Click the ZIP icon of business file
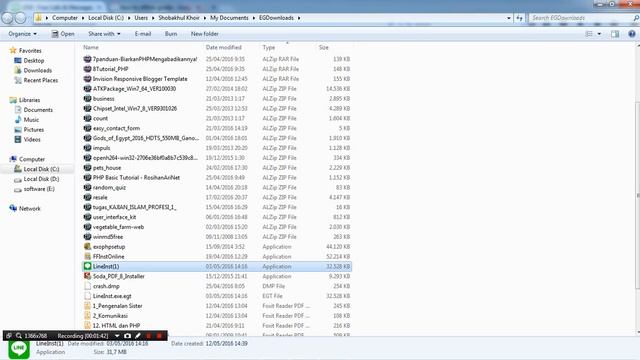Image resolution: width=640 pixels, height=360 pixels. (x=87, y=98)
